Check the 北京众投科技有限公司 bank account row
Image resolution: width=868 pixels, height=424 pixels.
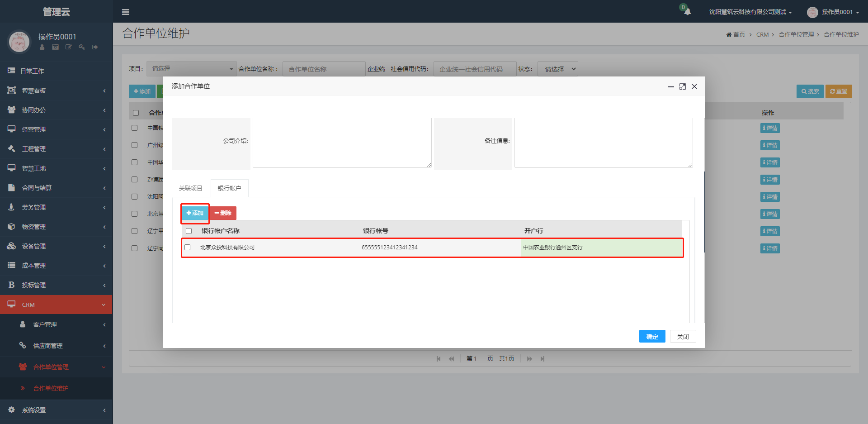click(188, 248)
